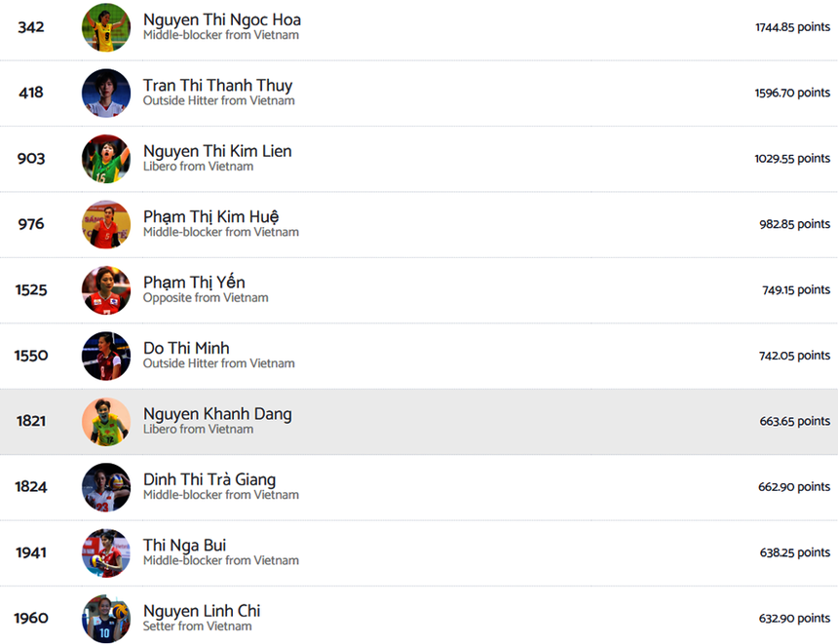
Task: Open Nguyen Linh Chi's name link
Action: tap(202, 611)
